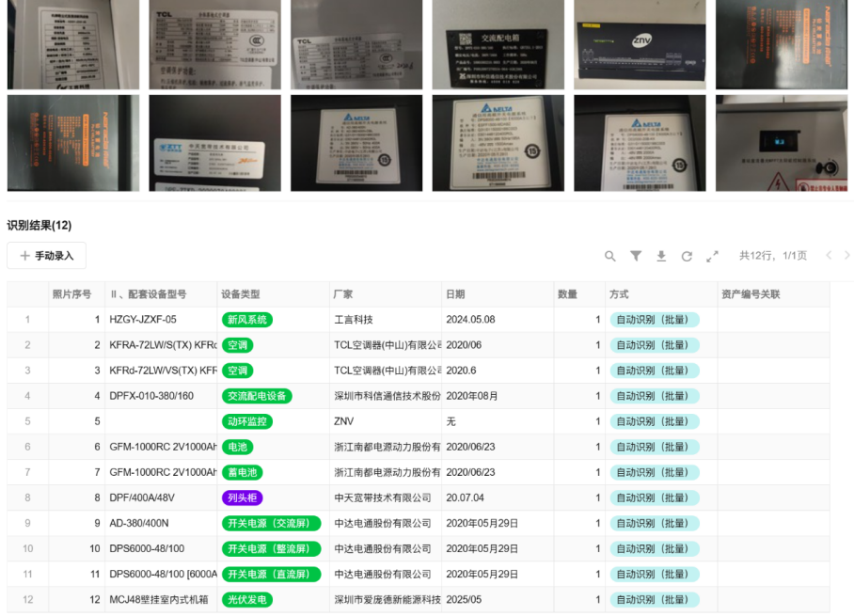Select the HZGY-JZXF-05 model cell
Screen dimensions: 854x616
[143, 320]
